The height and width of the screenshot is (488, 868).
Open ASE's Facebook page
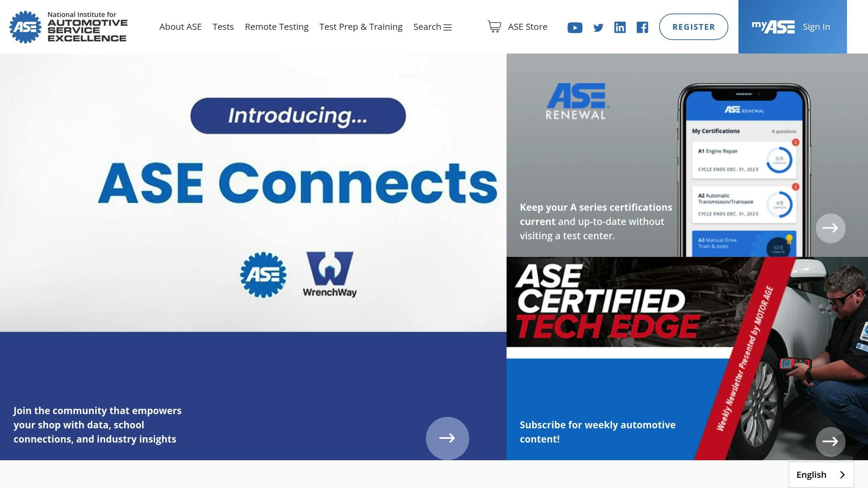click(x=642, y=27)
